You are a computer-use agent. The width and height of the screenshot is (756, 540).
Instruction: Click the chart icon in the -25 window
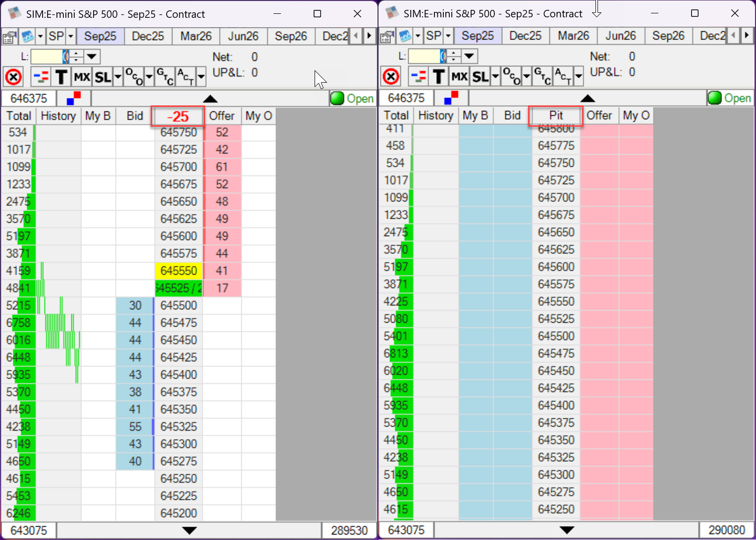(x=27, y=37)
